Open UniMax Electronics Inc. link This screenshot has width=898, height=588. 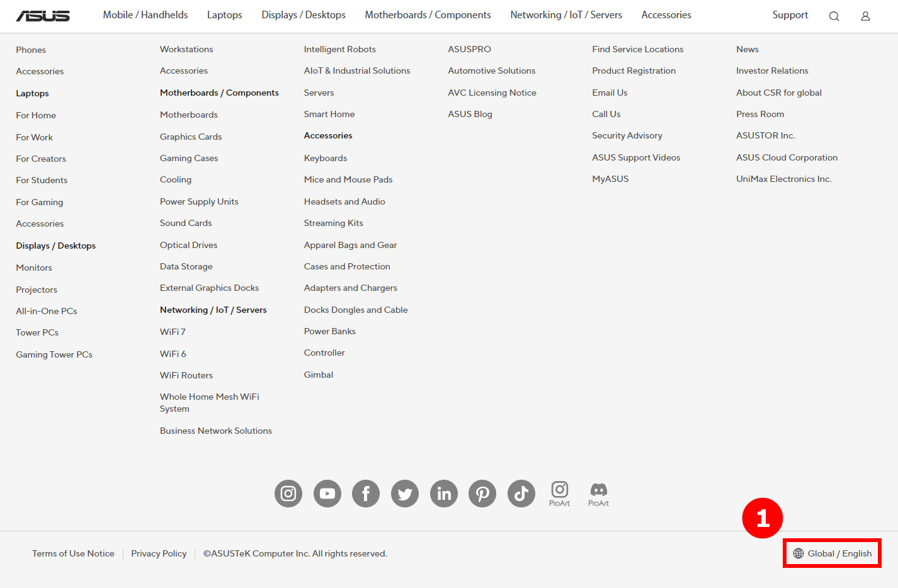tap(784, 179)
